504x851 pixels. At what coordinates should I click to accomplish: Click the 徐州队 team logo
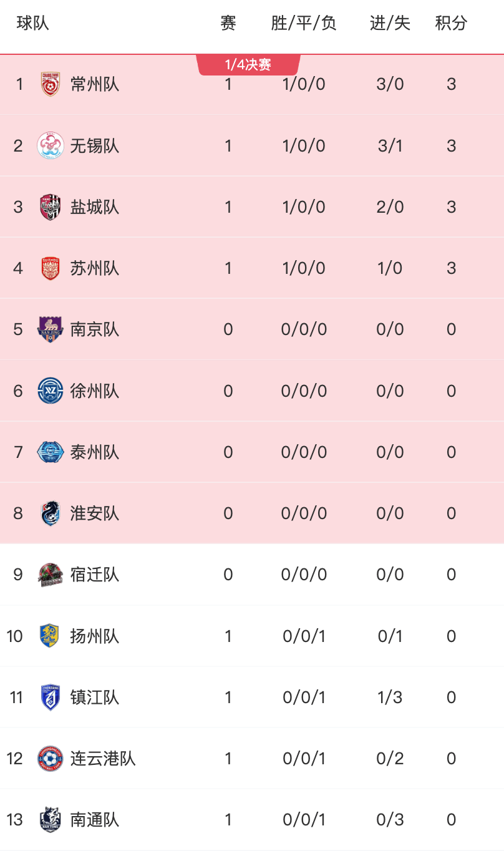pos(50,391)
